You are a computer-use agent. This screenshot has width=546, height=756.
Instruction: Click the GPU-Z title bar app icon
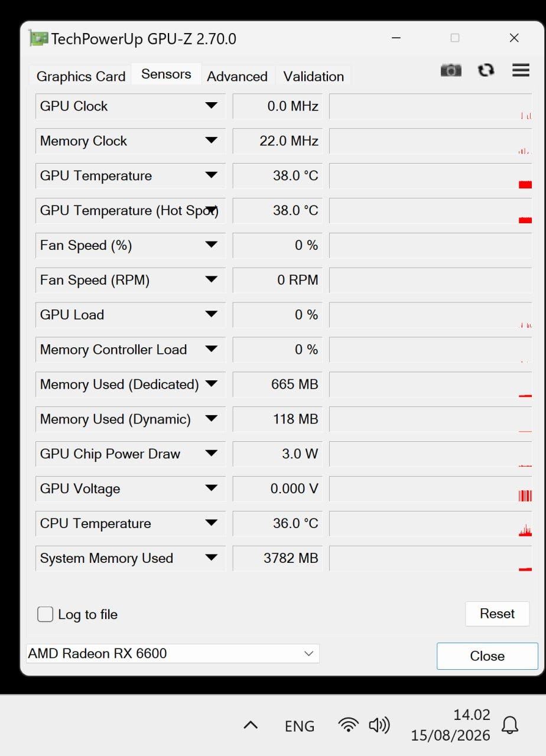coord(38,38)
